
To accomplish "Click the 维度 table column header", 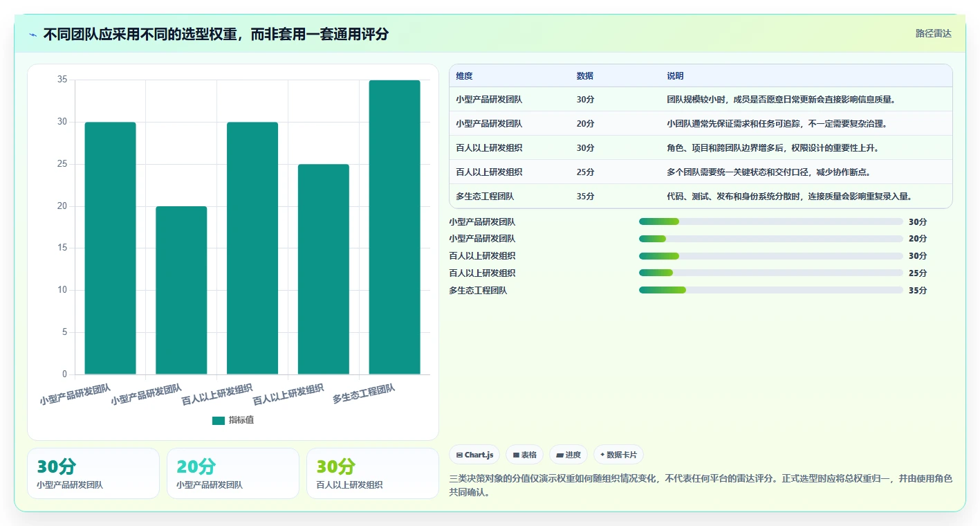I will [464, 76].
